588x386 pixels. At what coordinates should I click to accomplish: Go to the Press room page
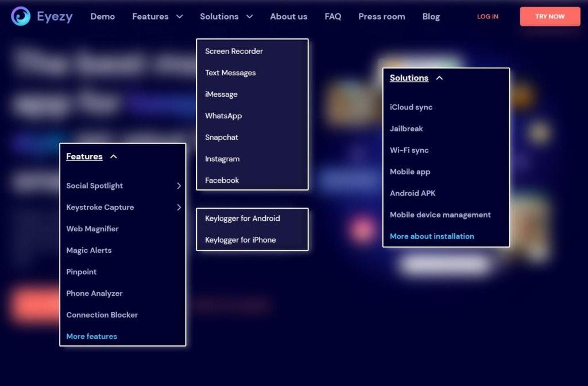(x=381, y=17)
